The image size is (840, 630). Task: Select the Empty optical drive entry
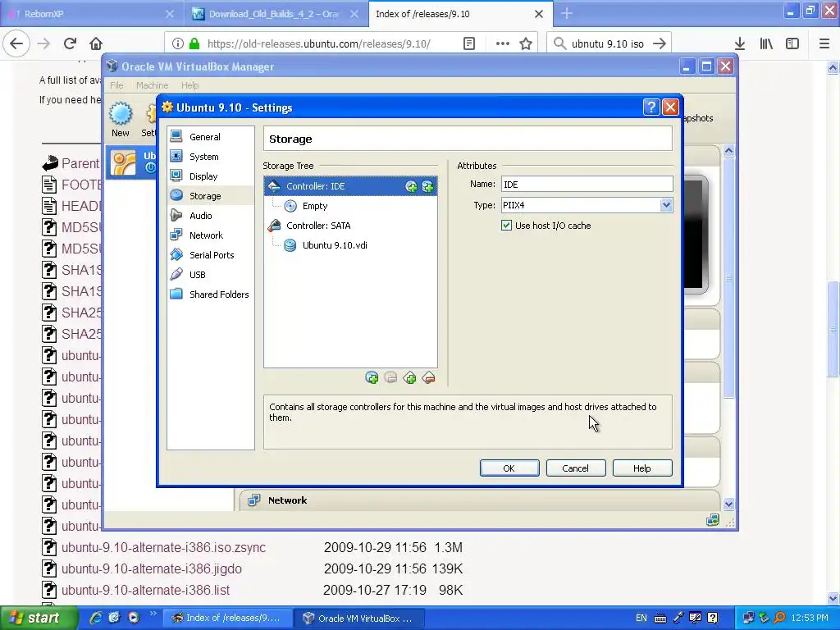click(314, 206)
